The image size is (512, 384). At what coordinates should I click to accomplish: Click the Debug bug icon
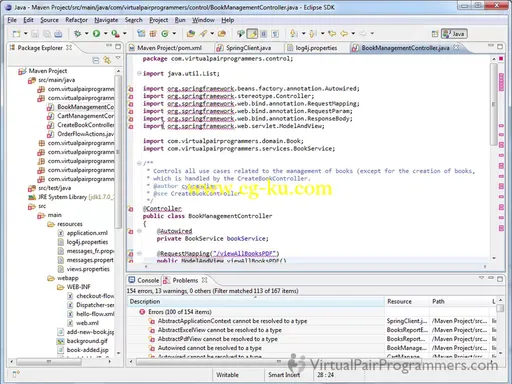(77, 33)
